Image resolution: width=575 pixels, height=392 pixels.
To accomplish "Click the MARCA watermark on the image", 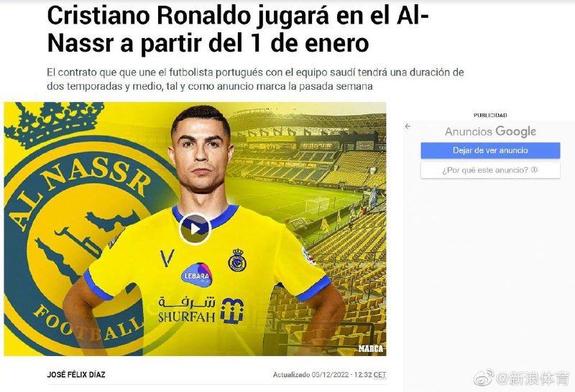I will click(370, 348).
